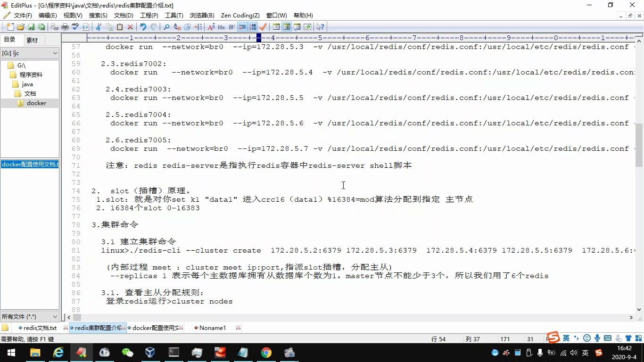Open the 文件(F) menu
The image size is (644, 362).
point(23,16)
